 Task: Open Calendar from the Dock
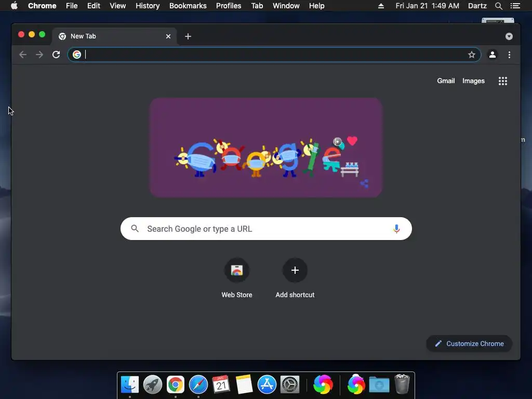pyautogui.click(x=221, y=384)
